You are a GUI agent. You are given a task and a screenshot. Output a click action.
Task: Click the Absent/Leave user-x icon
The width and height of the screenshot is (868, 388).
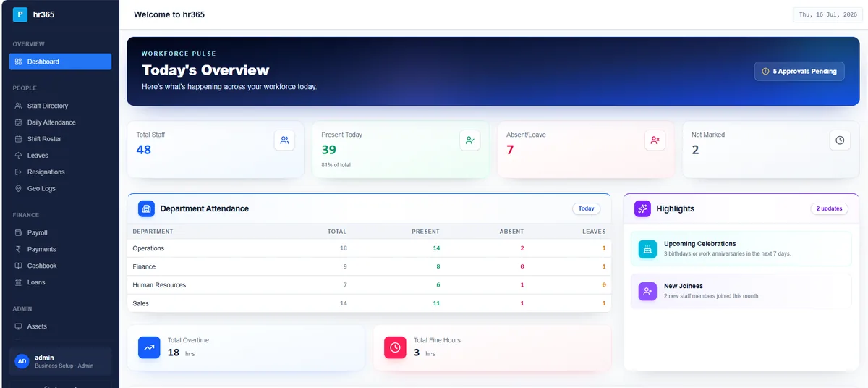655,140
